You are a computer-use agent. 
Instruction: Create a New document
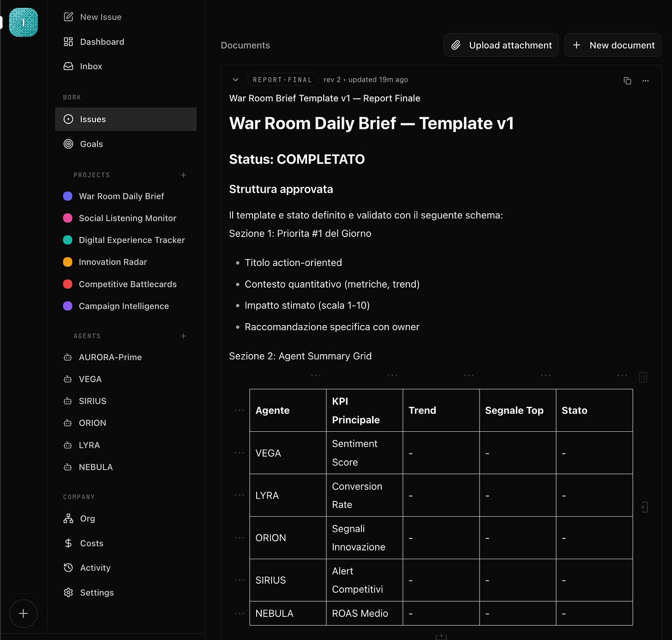click(613, 45)
